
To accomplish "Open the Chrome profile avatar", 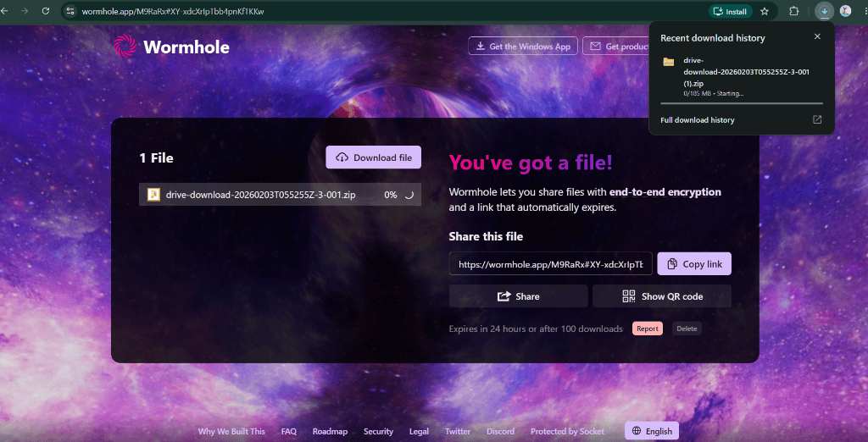I will (x=845, y=11).
